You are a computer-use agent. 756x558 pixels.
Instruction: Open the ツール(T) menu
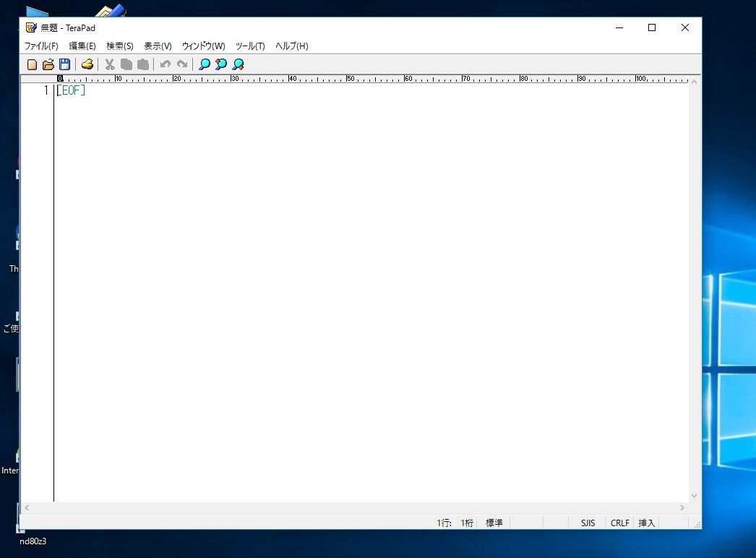coord(250,46)
